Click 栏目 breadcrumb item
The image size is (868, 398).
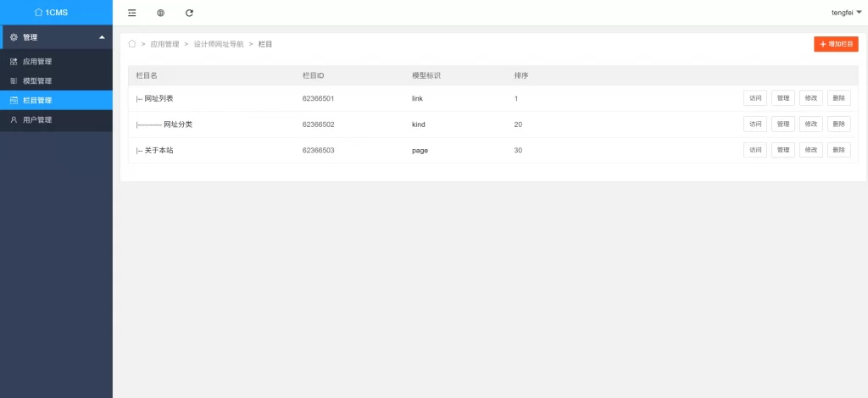tap(265, 44)
